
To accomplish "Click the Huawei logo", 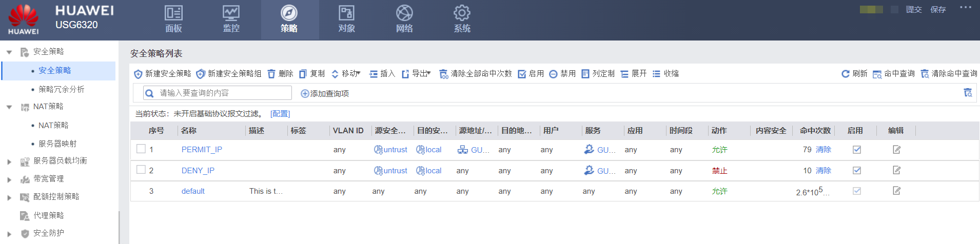I will [x=24, y=19].
